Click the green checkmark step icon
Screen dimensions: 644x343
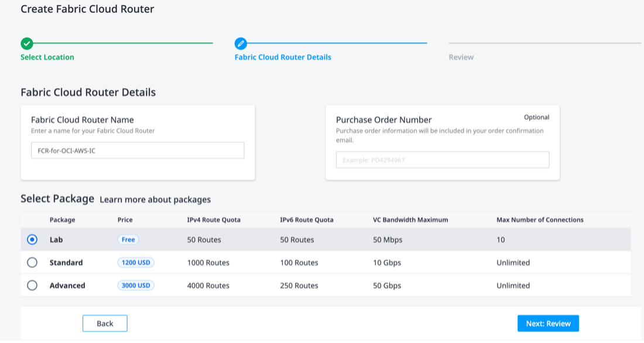click(26, 43)
